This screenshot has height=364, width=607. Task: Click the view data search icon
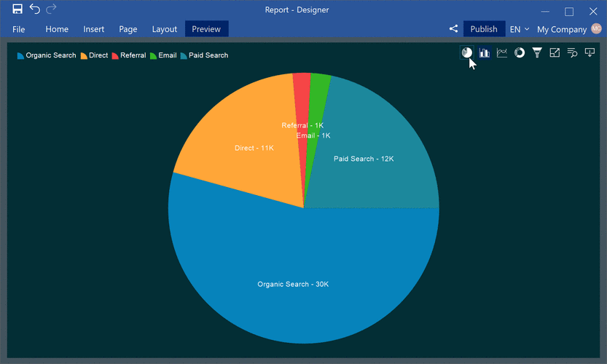[x=572, y=52]
